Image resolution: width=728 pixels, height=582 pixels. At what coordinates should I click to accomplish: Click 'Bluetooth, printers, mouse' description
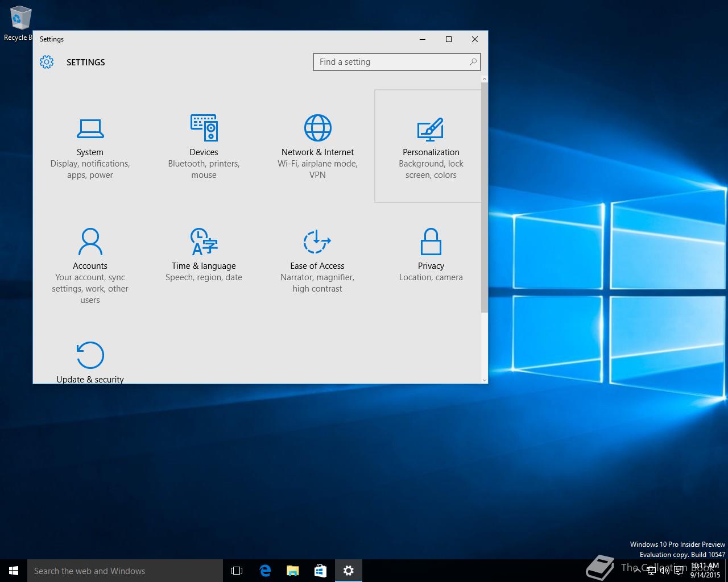pos(204,169)
